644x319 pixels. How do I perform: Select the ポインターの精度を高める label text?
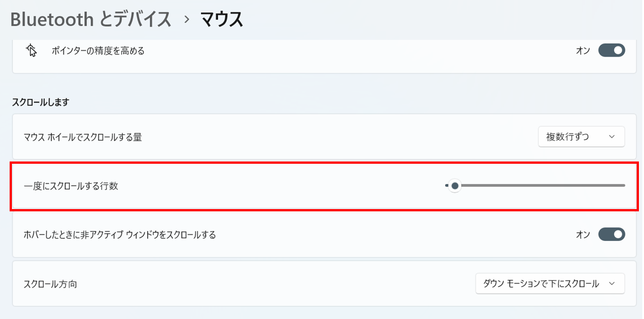(x=98, y=51)
